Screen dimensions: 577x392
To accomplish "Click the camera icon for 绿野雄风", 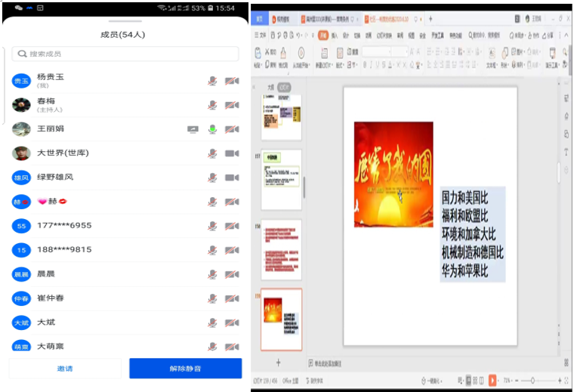I will click(232, 177).
